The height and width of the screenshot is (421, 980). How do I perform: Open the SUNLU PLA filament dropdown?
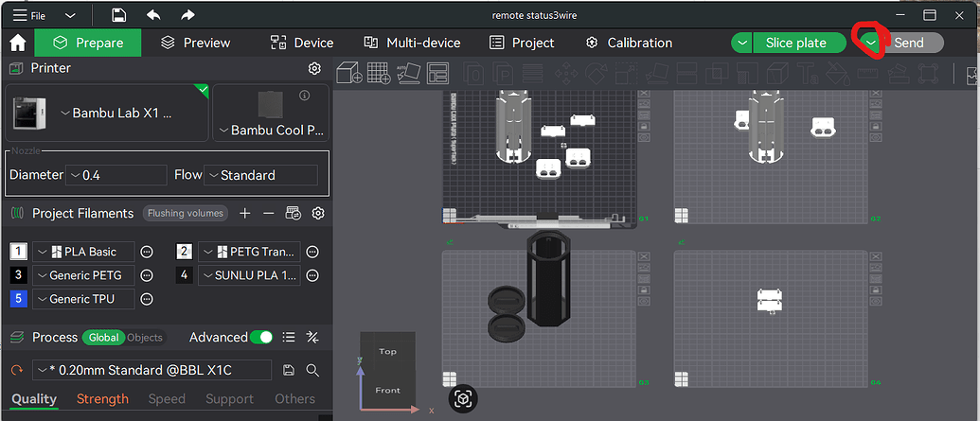pos(249,275)
